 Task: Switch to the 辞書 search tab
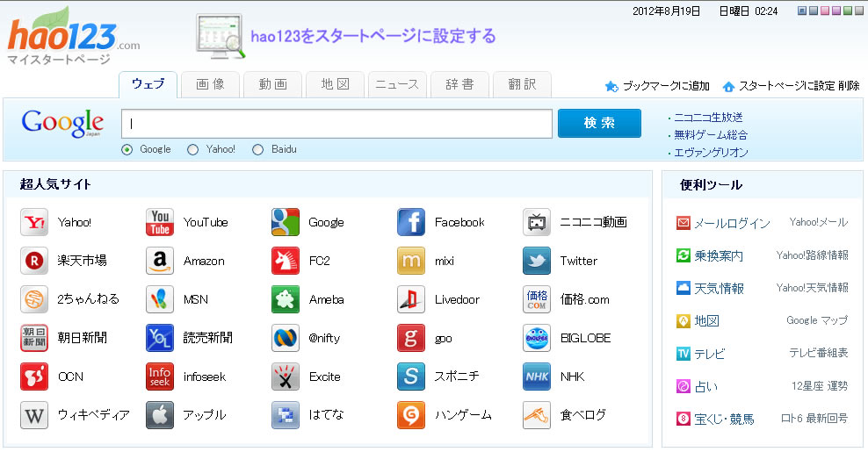click(460, 84)
